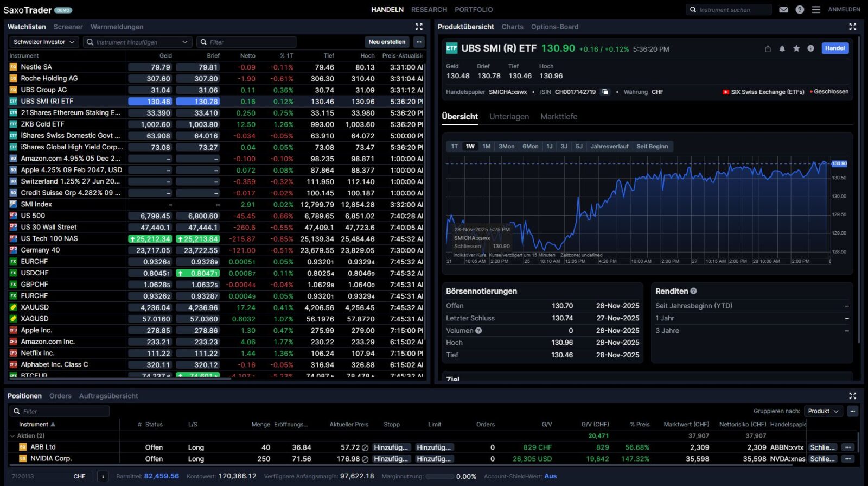Click the blue Handel button

pos(834,48)
